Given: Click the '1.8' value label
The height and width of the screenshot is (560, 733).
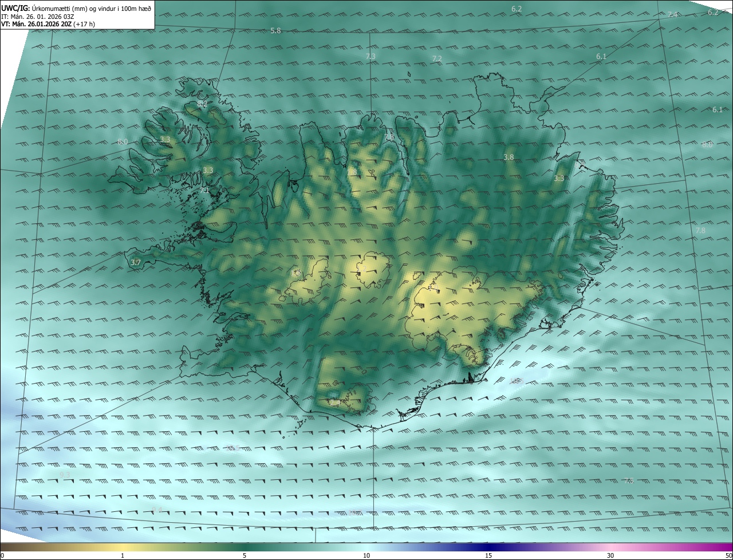Looking at the screenshot, I should click(352, 171).
